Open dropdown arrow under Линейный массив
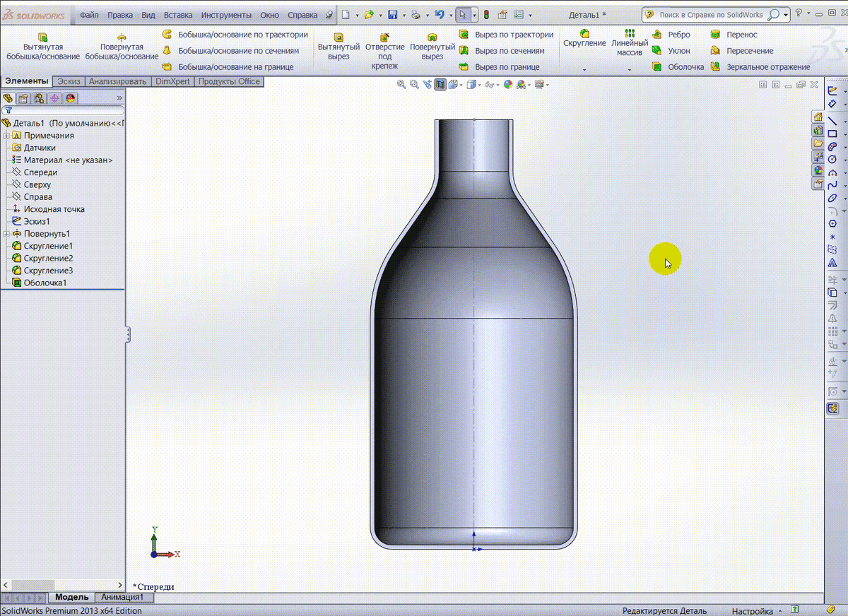Image resolution: width=848 pixels, height=616 pixels. pos(630,70)
